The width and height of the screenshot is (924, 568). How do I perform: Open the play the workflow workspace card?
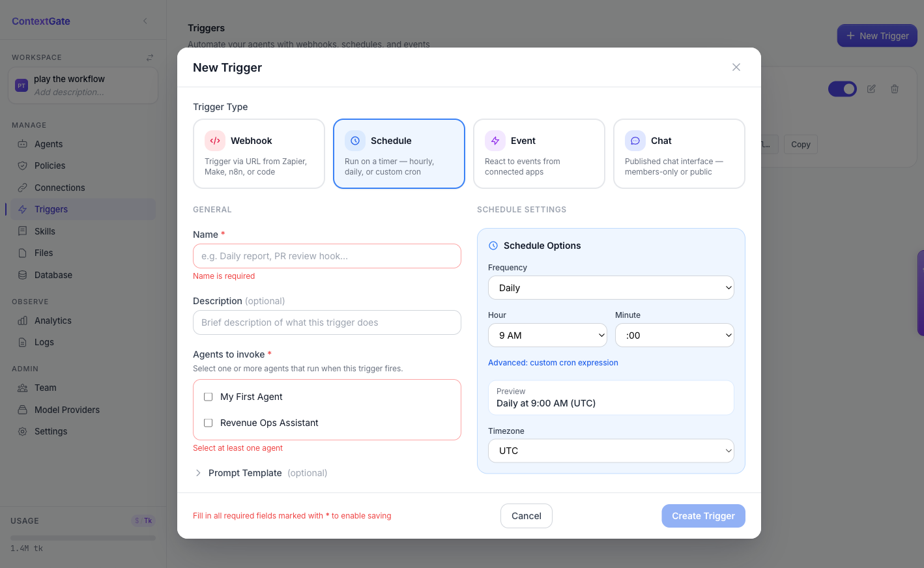(83, 85)
